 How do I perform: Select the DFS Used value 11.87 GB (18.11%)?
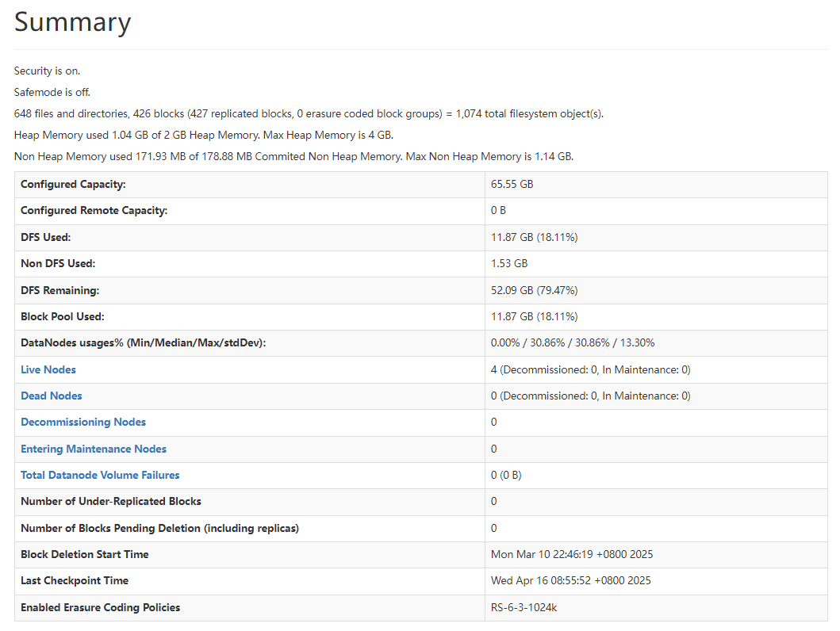pyautogui.click(x=534, y=238)
